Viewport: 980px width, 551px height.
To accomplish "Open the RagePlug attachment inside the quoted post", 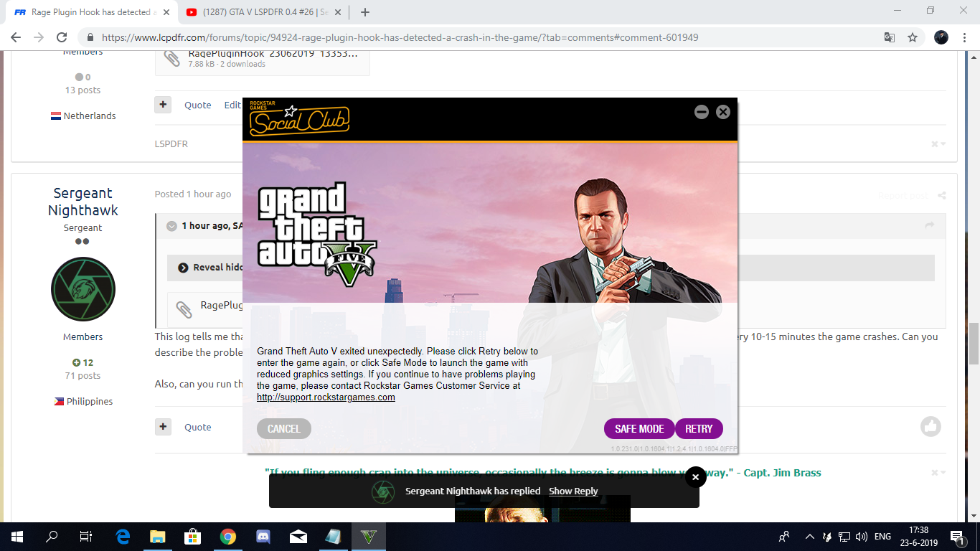I will click(222, 305).
